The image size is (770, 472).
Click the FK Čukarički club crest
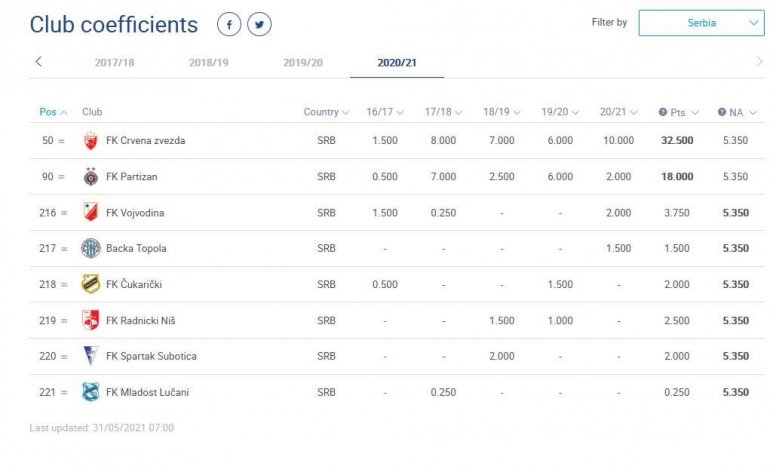point(91,285)
